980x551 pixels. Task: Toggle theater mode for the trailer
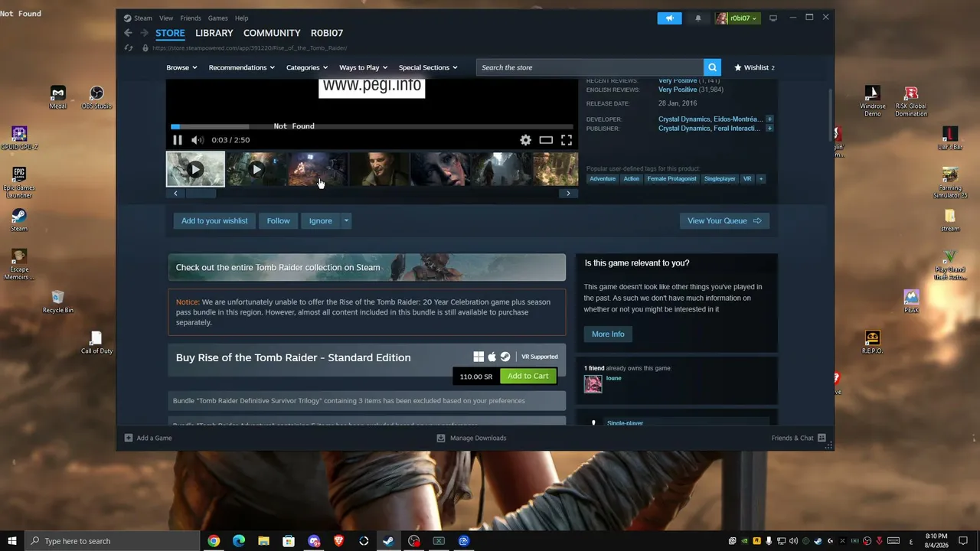[x=546, y=140]
